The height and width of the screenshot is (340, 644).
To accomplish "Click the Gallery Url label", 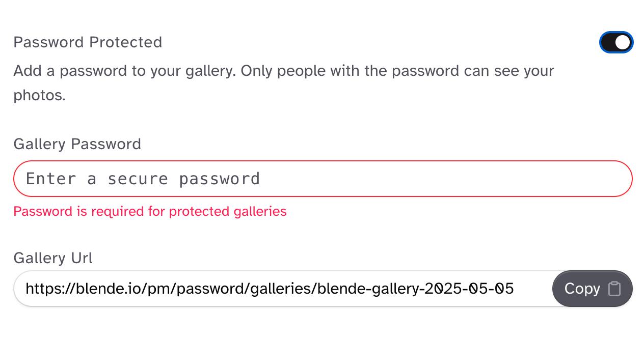I will (x=52, y=258).
